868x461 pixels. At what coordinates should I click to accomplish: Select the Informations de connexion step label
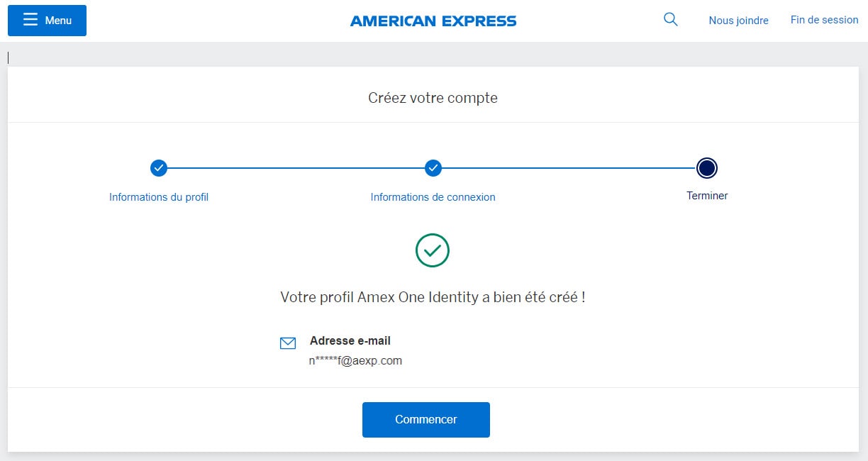point(433,197)
